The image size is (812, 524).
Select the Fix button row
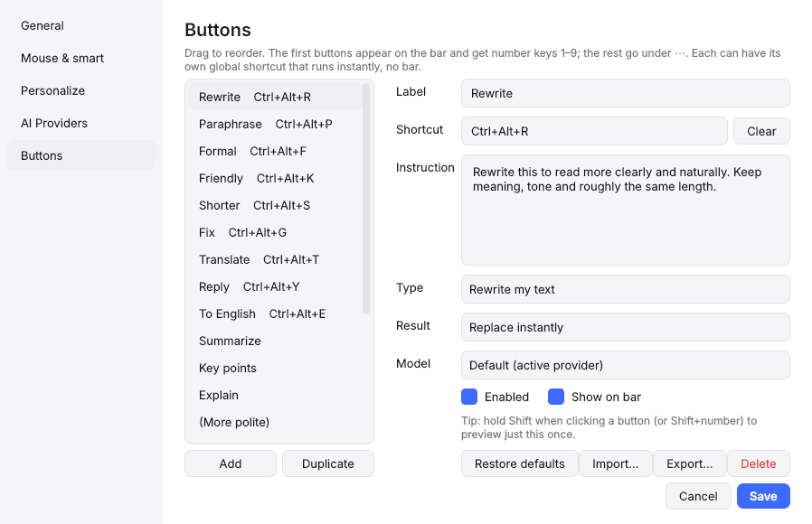(x=275, y=233)
